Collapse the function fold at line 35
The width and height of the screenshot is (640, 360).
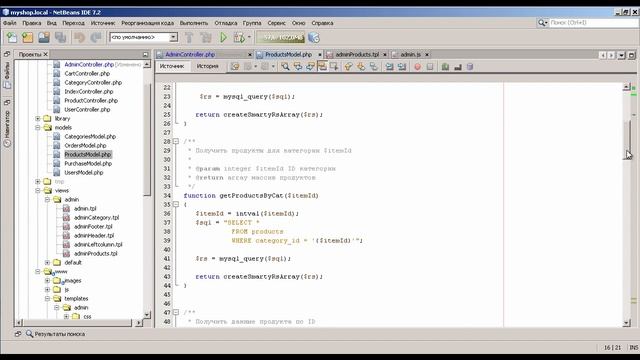pyautogui.click(x=176, y=204)
